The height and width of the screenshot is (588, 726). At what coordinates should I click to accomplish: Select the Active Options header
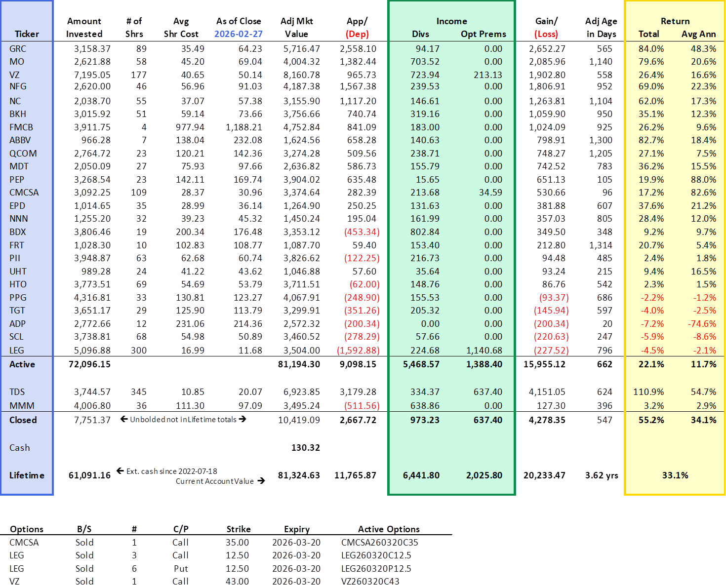pyautogui.click(x=389, y=529)
